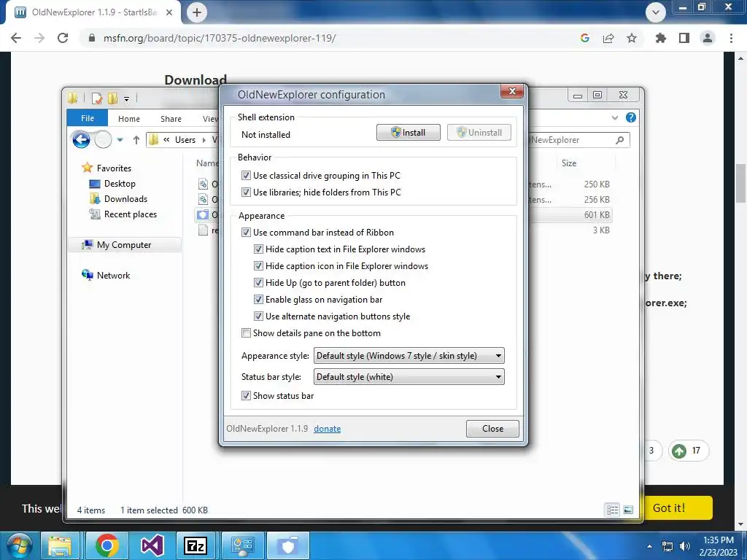Click the Explorer help question mark icon
Image resolution: width=747 pixels, height=560 pixels.
pyautogui.click(x=631, y=117)
